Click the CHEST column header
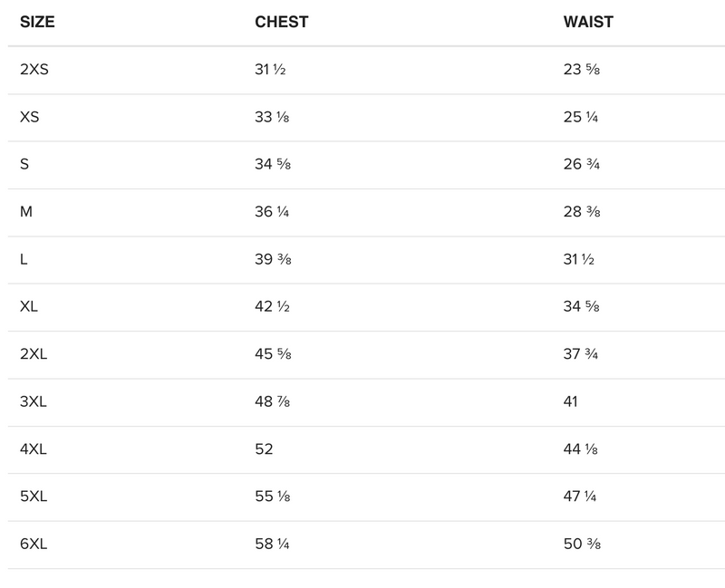Viewport: 725px width, 588px height. pyautogui.click(x=281, y=22)
